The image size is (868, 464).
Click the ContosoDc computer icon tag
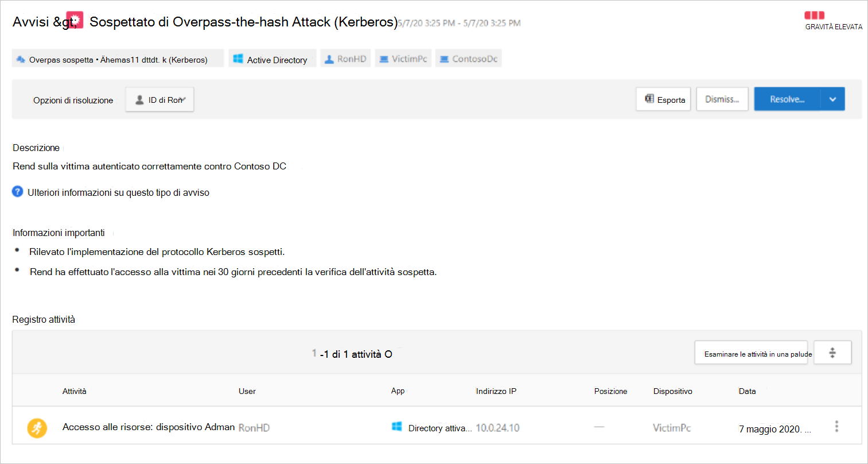pos(468,59)
